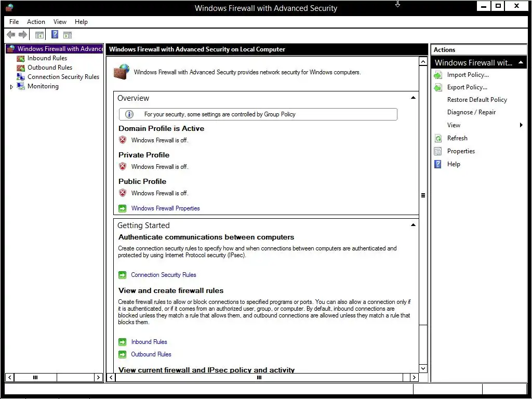532x399 pixels.
Task: Click the Connection Security Rules tree icon
Action: [21, 77]
